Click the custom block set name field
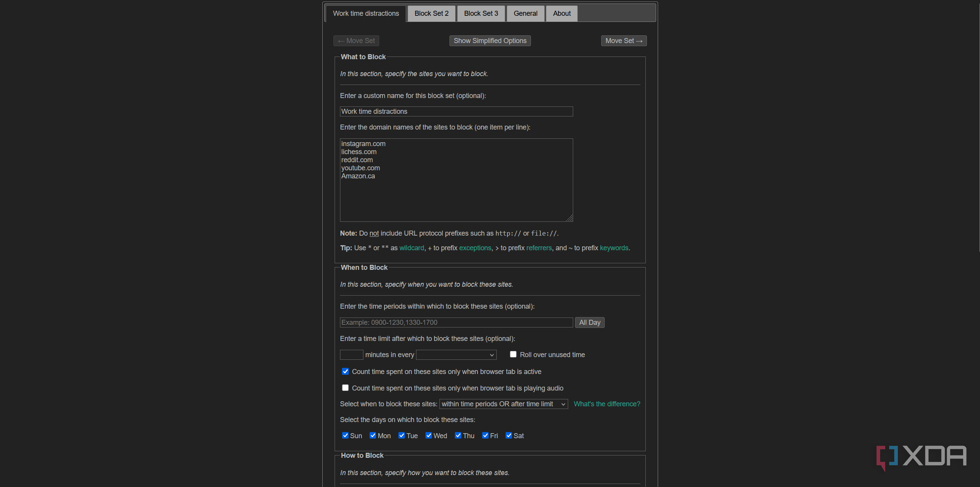Image resolution: width=980 pixels, height=487 pixels. pos(456,111)
